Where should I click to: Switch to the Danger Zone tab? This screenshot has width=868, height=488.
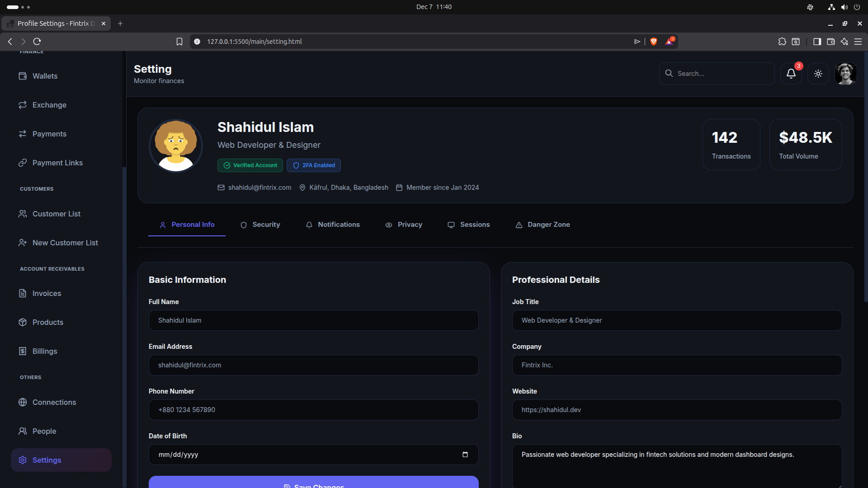(x=542, y=225)
